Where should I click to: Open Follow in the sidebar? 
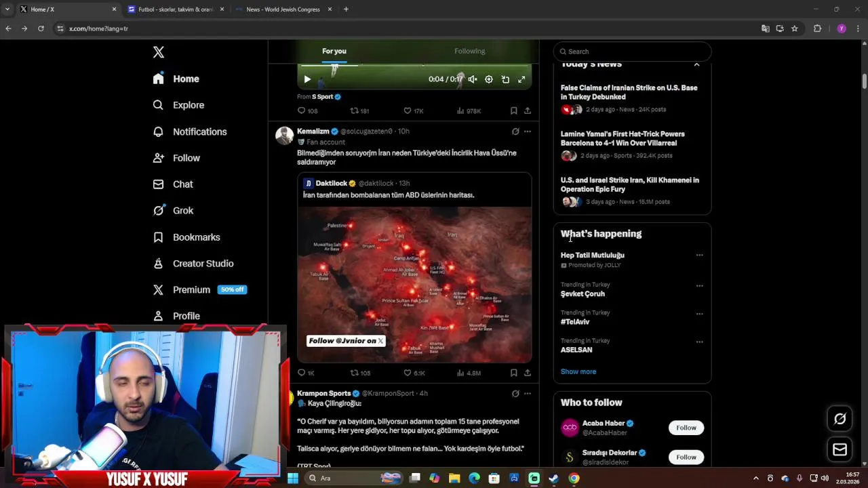(176, 158)
